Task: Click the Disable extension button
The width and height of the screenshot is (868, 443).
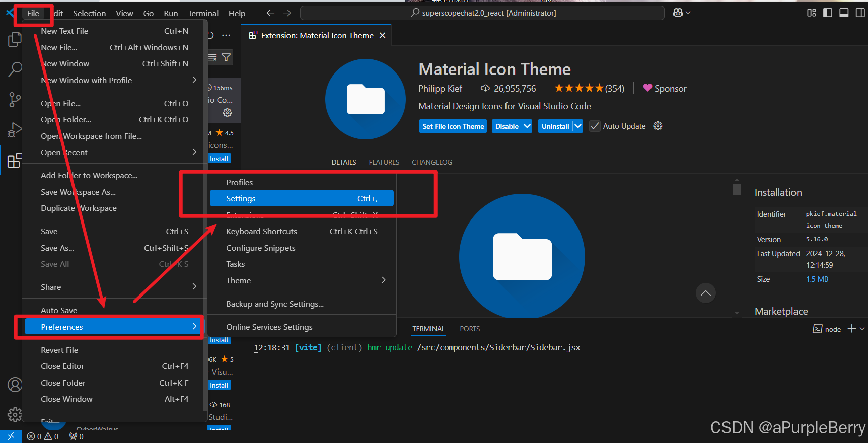Action: coord(507,126)
